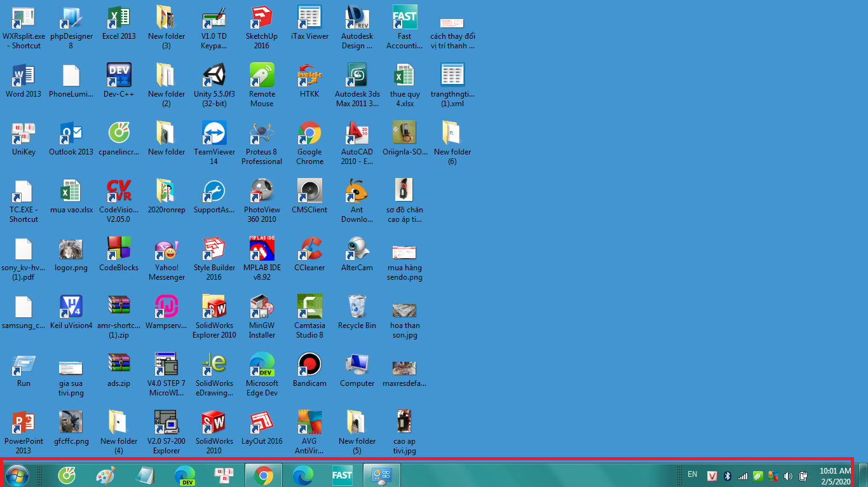This screenshot has height=487, width=868.
Task: Click the Camtasia Studio 8 shortcut
Action: 309,307
